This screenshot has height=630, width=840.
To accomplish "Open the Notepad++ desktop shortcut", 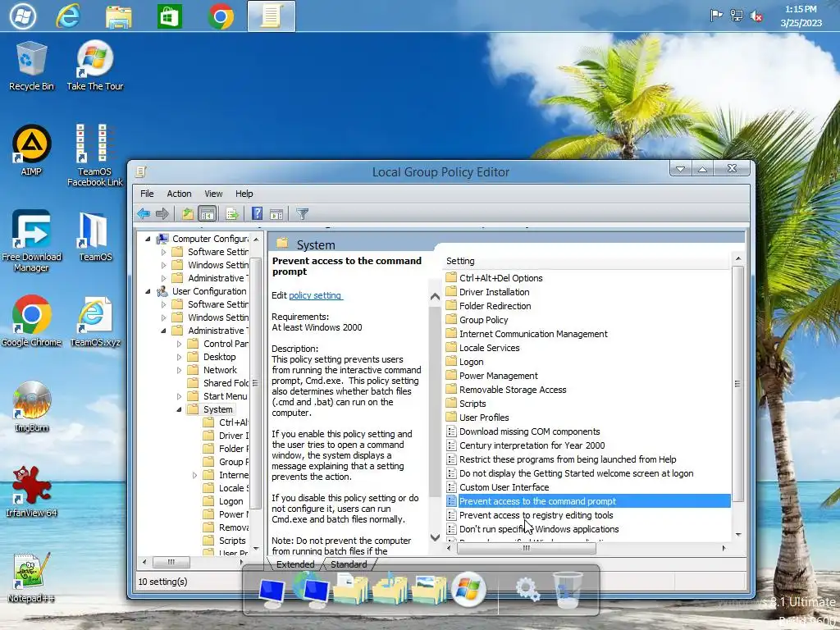I will coord(31,577).
